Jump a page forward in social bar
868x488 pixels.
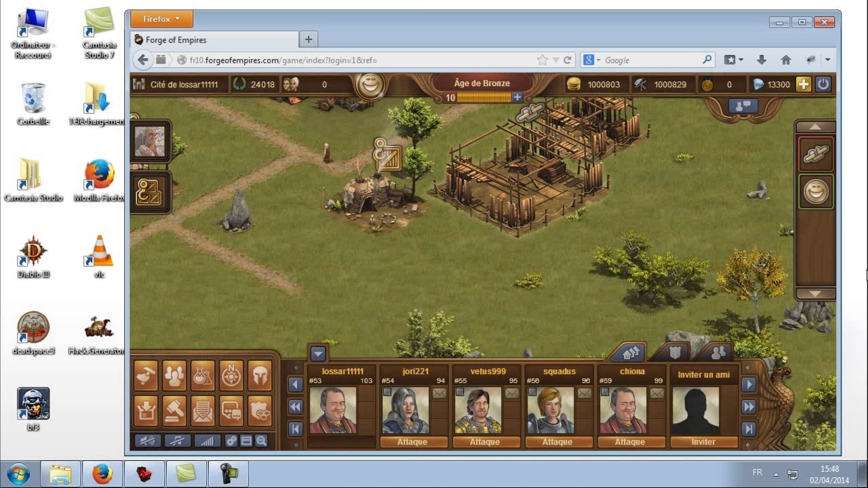749,407
